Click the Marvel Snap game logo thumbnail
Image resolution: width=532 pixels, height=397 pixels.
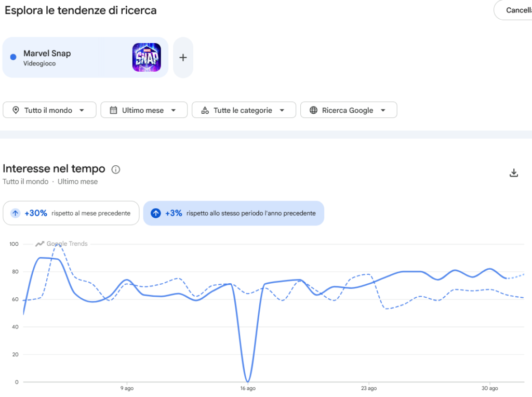[x=147, y=57]
